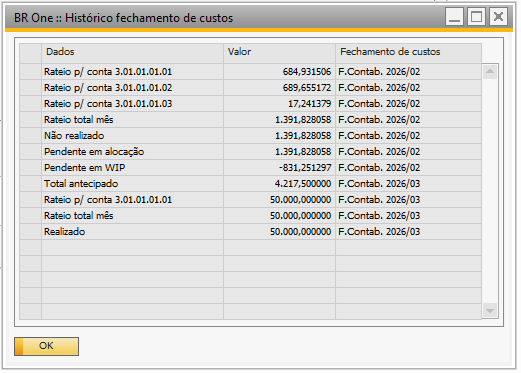Click Fechamento cell of Total antecipado row
The height and width of the screenshot is (373, 521).
point(408,184)
